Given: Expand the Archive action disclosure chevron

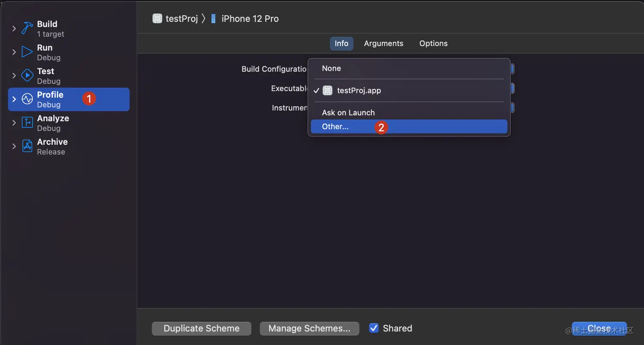Looking at the screenshot, I should point(14,146).
